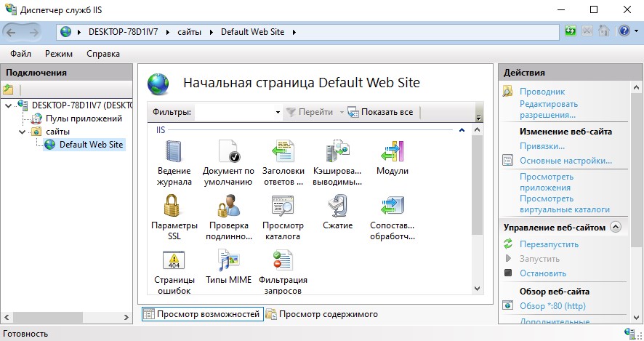Select Пулы приложений in tree
Image resolution: width=644 pixels, height=341 pixels.
(84, 119)
